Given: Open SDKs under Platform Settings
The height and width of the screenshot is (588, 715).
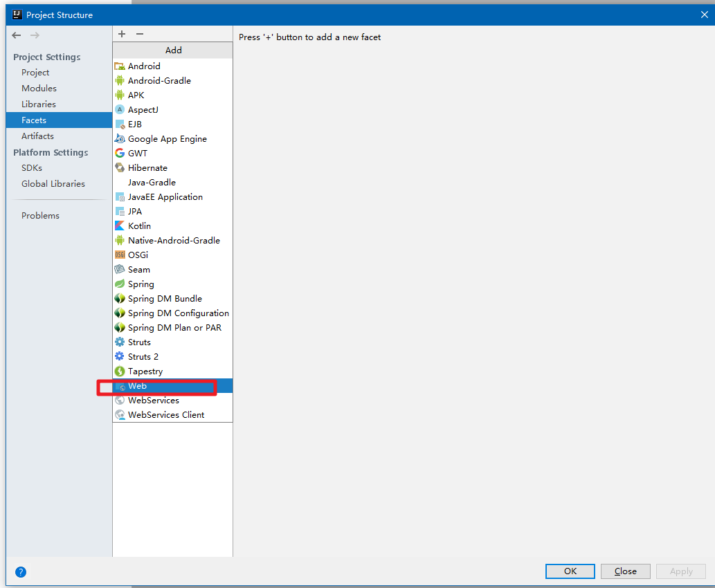Looking at the screenshot, I should click(x=31, y=167).
